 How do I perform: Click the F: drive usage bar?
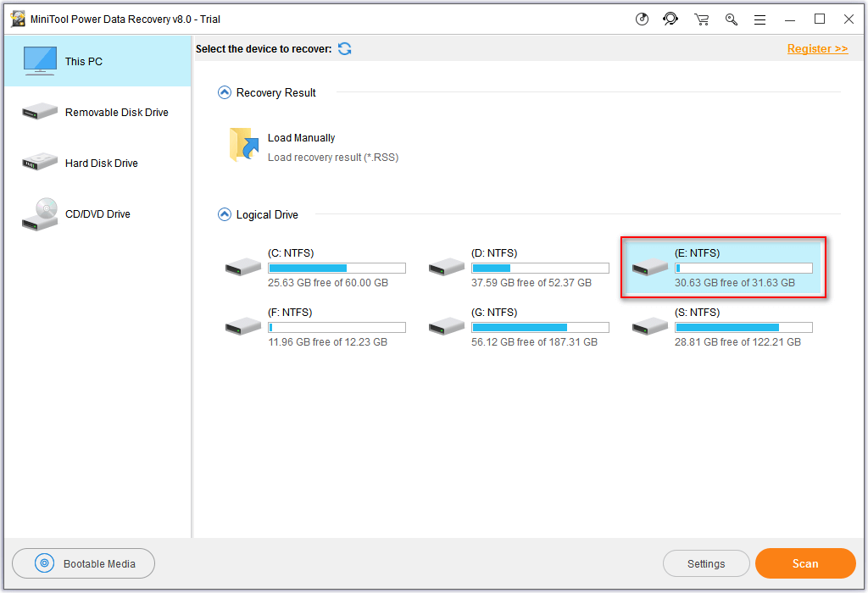pos(337,327)
